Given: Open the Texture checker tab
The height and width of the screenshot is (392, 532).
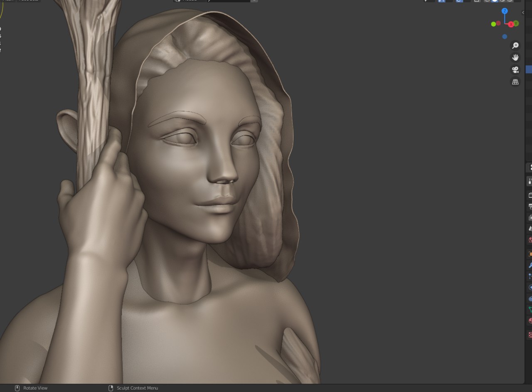Looking at the screenshot, I should [530, 335].
